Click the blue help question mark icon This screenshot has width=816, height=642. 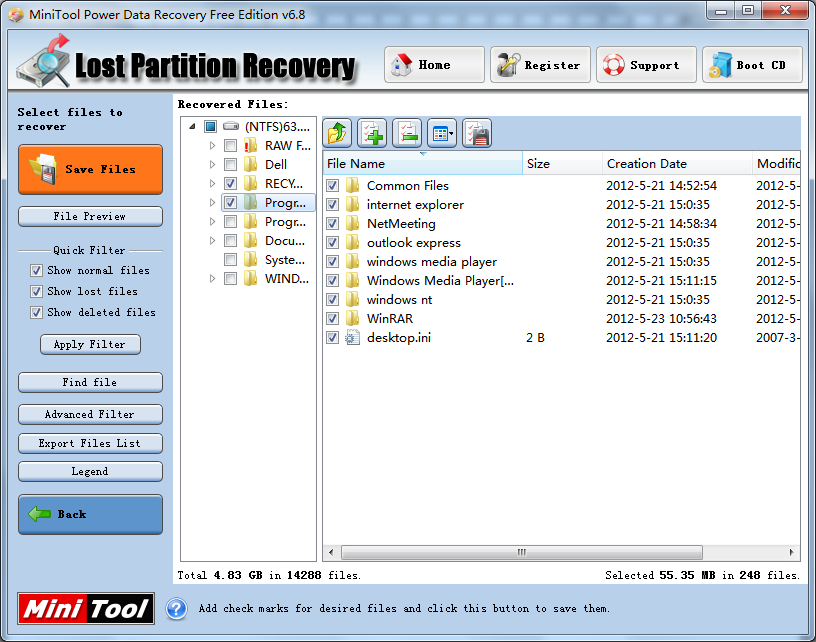[x=176, y=608]
